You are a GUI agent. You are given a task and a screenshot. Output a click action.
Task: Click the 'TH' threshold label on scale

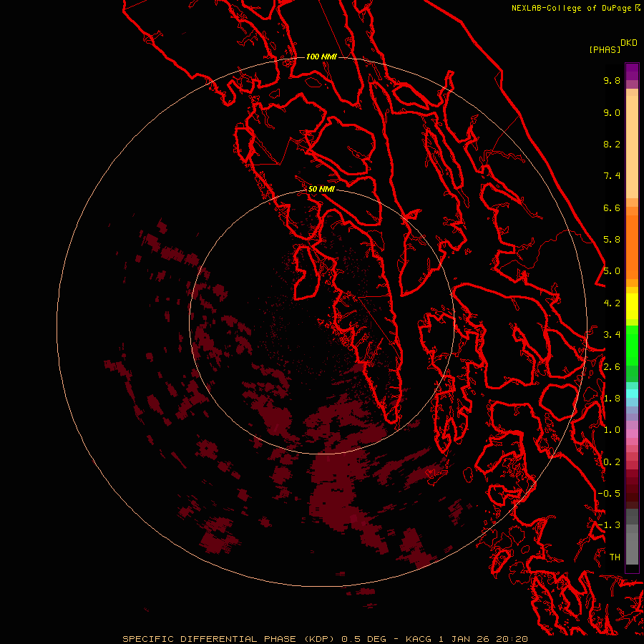[615, 557]
